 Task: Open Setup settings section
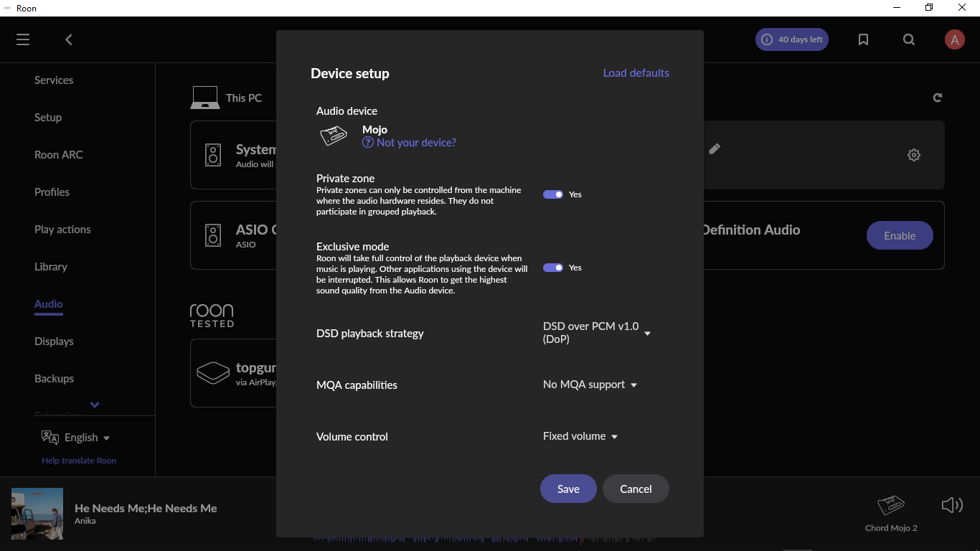[48, 118]
